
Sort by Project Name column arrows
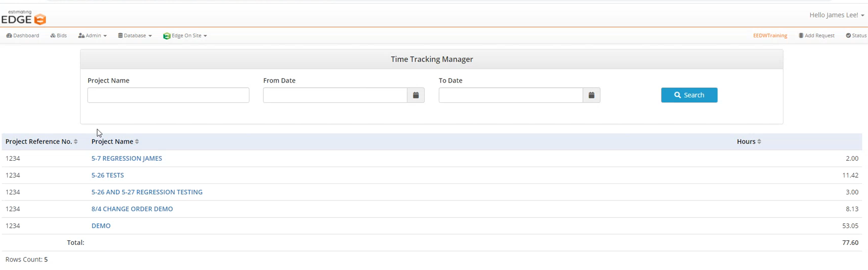(137, 142)
